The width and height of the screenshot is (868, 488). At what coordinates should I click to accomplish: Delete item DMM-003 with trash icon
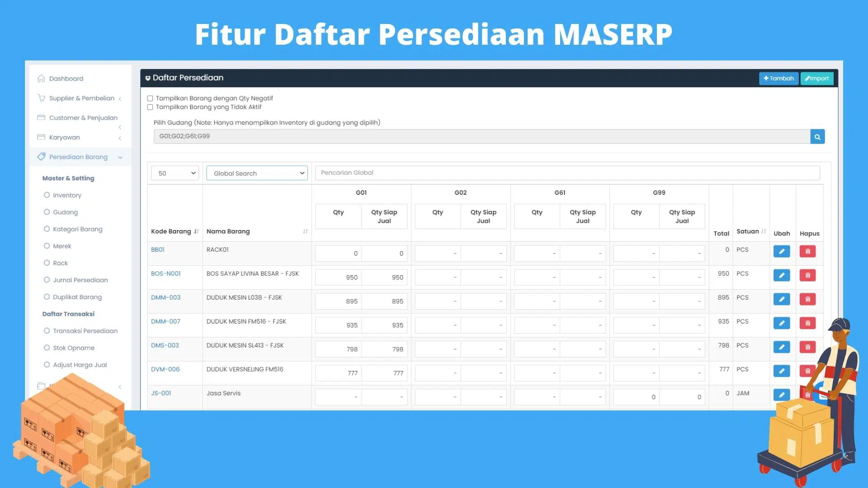(x=807, y=299)
